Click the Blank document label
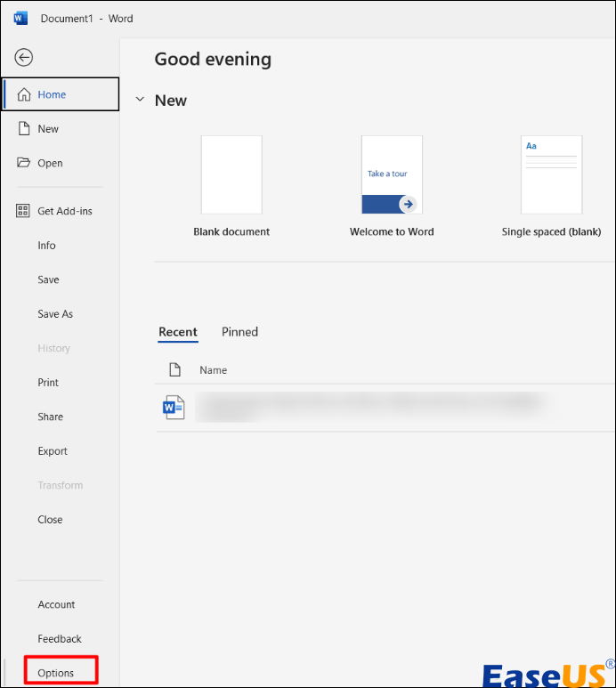This screenshot has width=616, height=688. [x=231, y=231]
